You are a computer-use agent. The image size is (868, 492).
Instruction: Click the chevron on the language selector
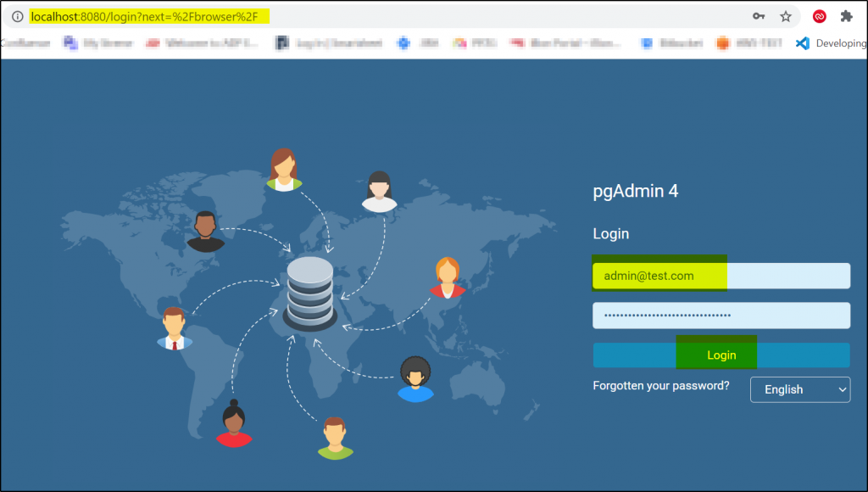pyautogui.click(x=842, y=389)
